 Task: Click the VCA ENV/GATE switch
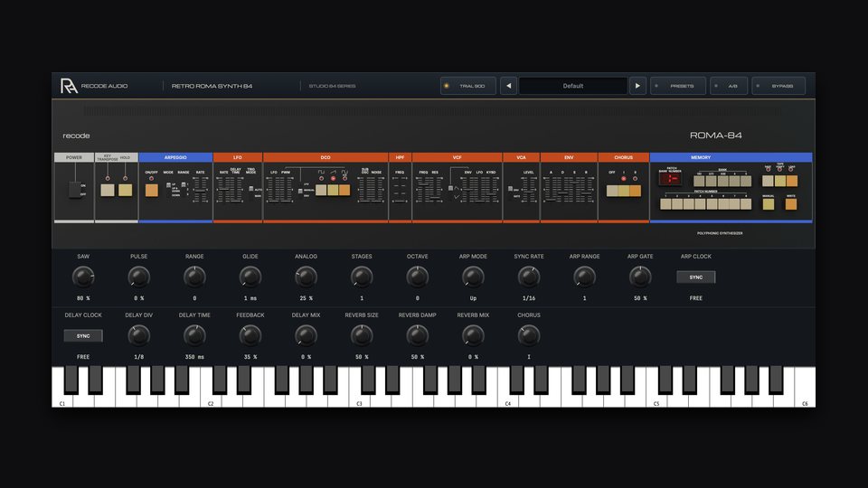[x=510, y=189]
